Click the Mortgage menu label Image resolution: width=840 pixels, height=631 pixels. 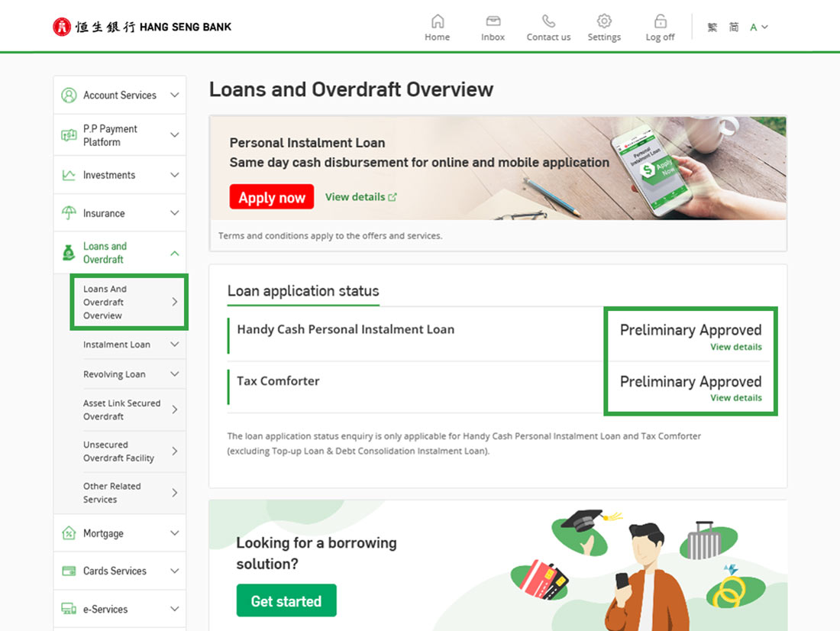[103, 533]
